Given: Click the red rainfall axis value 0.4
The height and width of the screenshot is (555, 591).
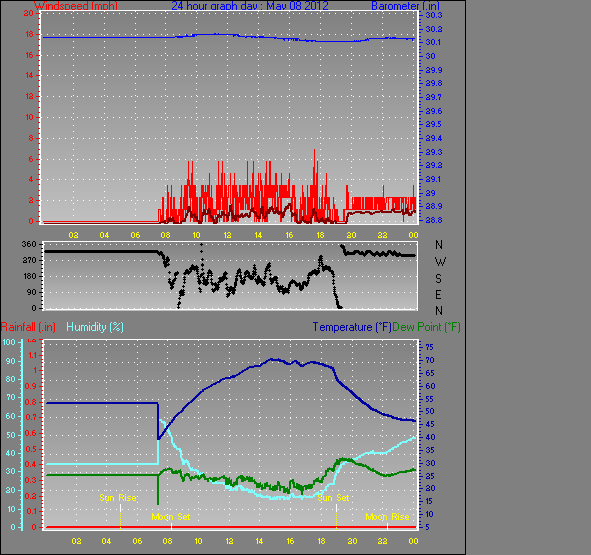Looking at the screenshot, I should click(31, 465).
